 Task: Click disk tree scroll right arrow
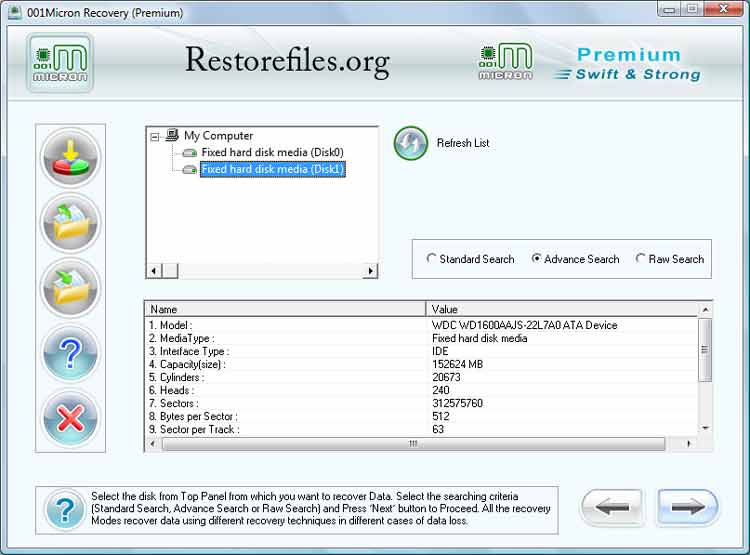[x=370, y=271]
